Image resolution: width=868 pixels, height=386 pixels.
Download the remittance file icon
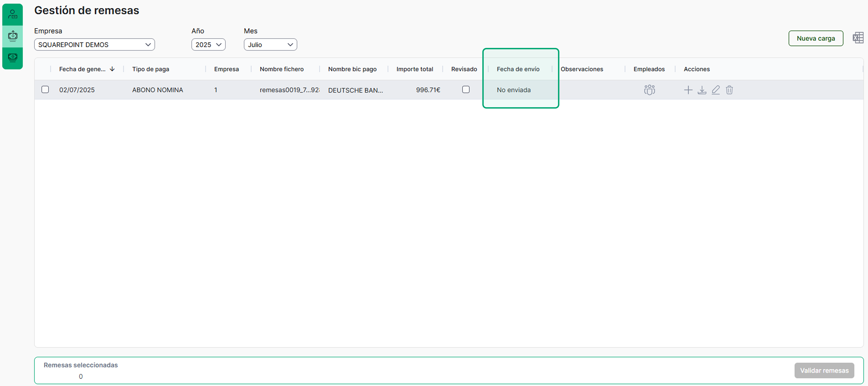(702, 90)
